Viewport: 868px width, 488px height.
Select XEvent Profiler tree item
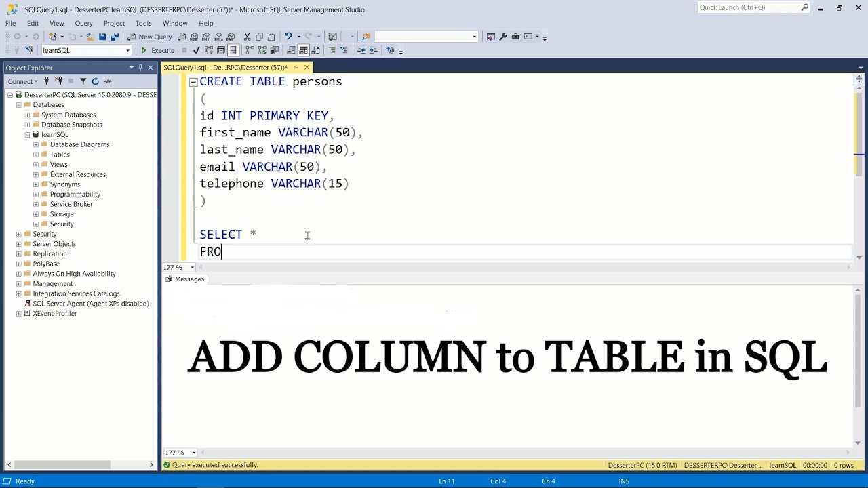[x=54, y=313]
